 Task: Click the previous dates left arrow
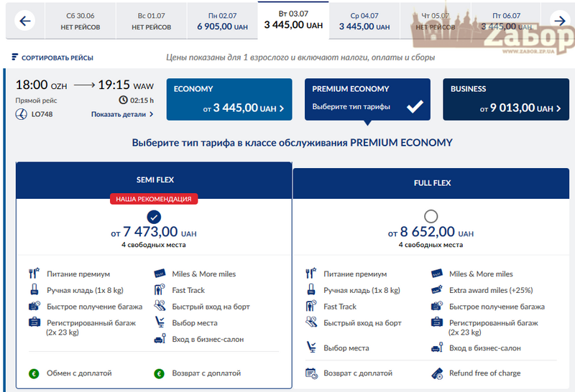click(25, 21)
